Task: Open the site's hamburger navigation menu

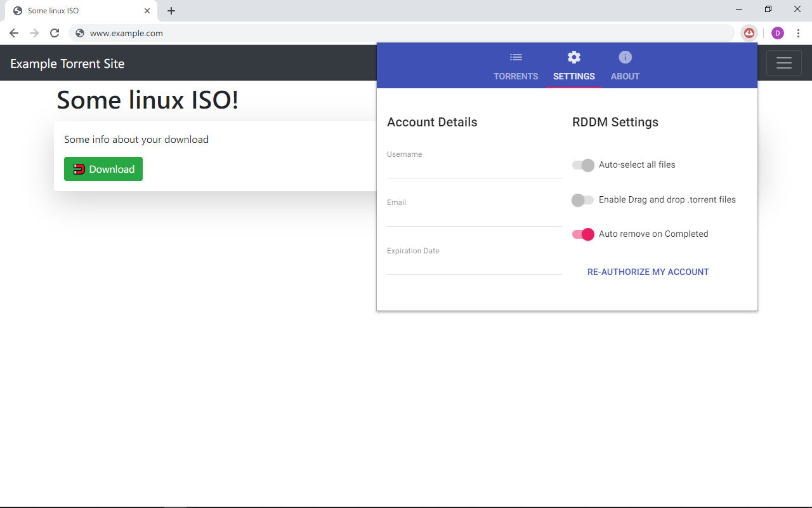Action: (x=783, y=63)
